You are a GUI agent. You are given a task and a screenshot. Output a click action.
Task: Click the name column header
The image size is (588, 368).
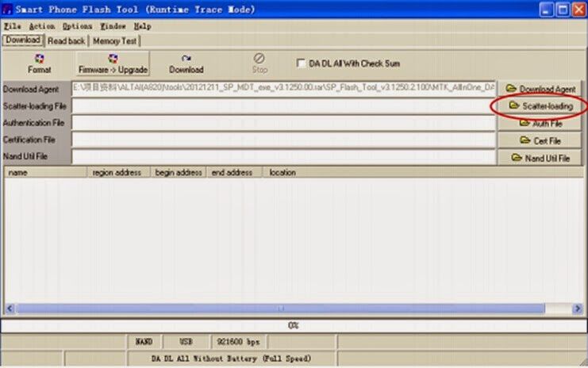pyautogui.click(x=45, y=172)
